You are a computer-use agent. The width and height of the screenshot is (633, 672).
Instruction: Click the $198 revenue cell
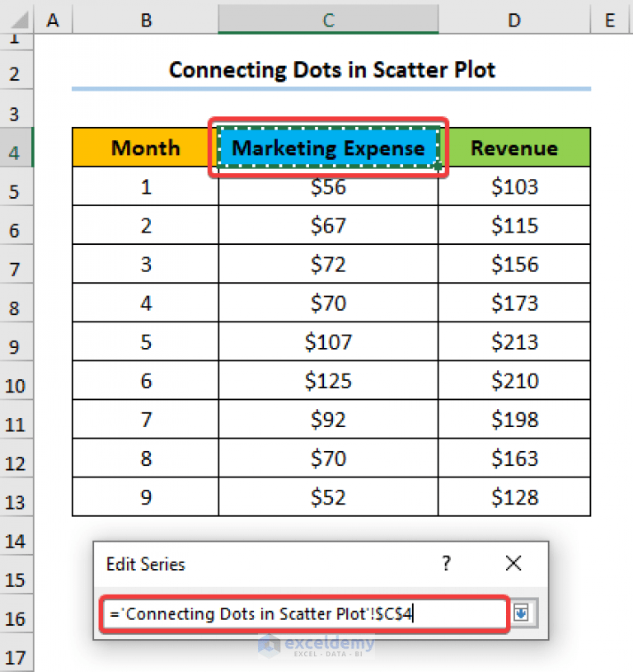click(x=514, y=420)
